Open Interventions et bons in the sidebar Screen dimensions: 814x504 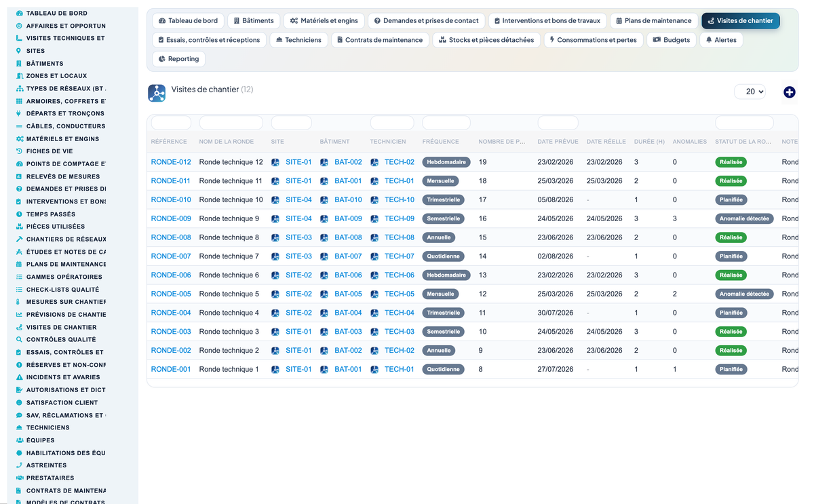tap(66, 201)
